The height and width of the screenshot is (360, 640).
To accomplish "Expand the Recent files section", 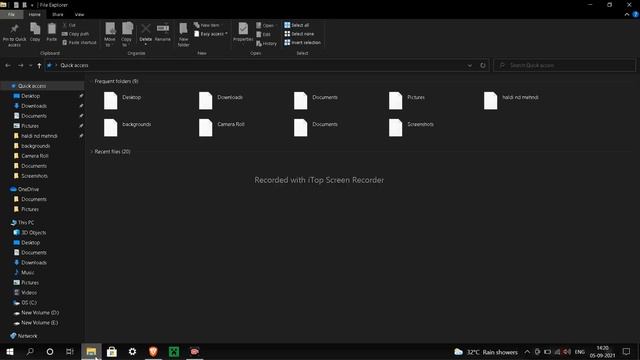I will click(x=91, y=151).
